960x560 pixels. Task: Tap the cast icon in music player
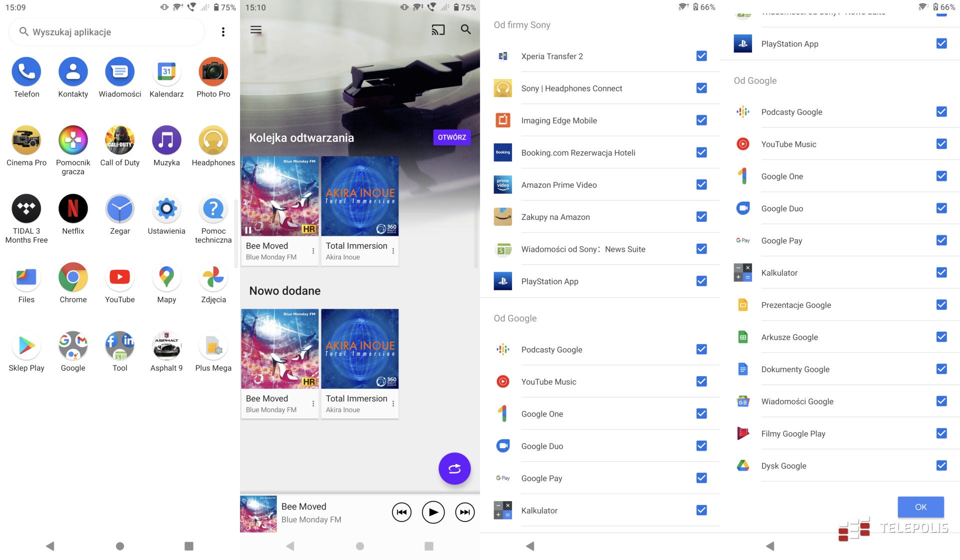click(x=438, y=30)
